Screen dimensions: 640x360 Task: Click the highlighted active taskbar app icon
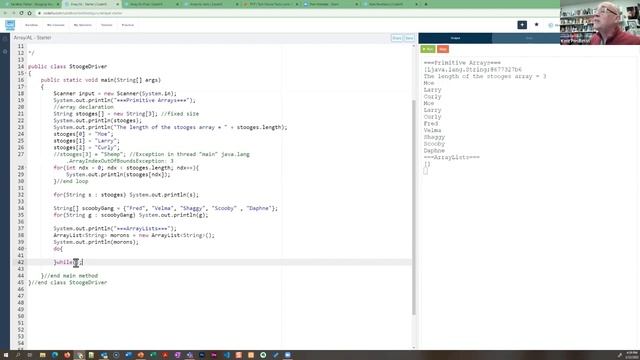pos(80,355)
